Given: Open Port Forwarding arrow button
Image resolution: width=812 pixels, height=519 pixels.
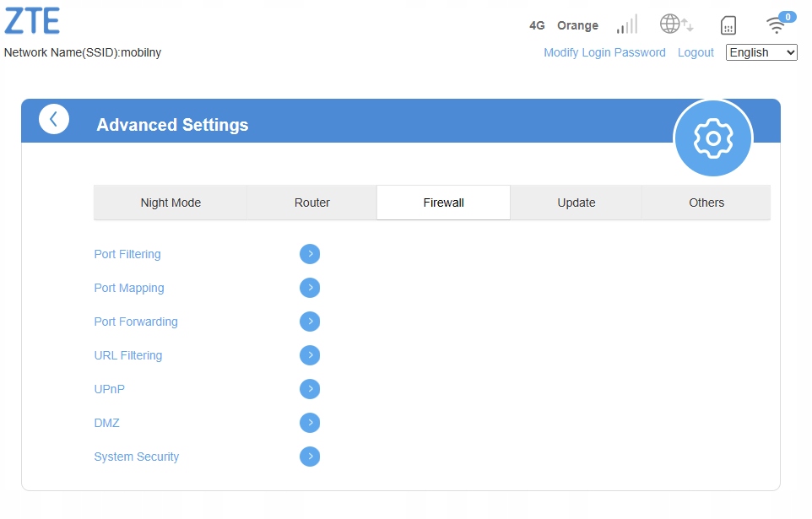Looking at the screenshot, I should click(x=310, y=322).
